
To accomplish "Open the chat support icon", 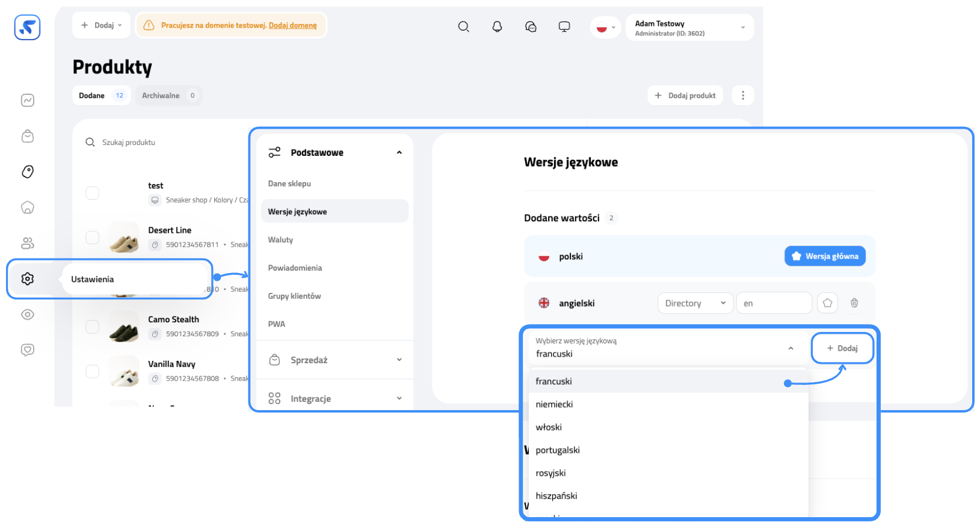I will 531,26.
